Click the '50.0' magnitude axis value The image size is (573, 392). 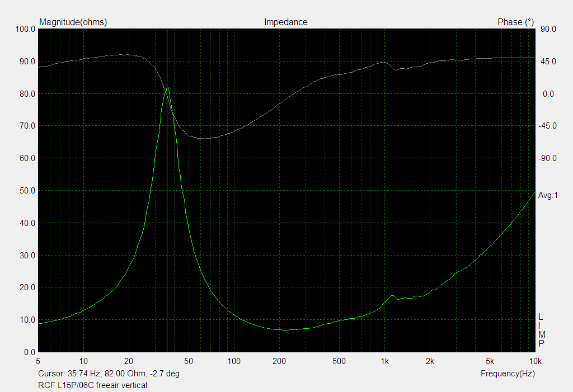pyautogui.click(x=27, y=191)
